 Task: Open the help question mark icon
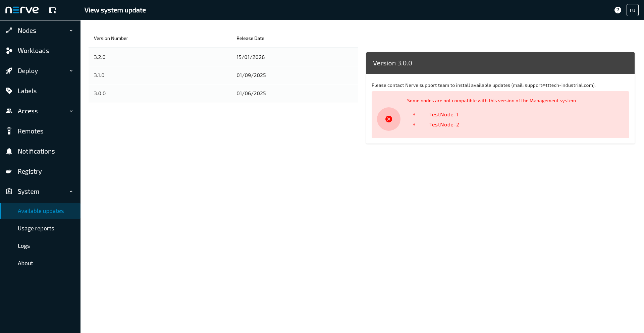pyautogui.click(x=618, y=10)
